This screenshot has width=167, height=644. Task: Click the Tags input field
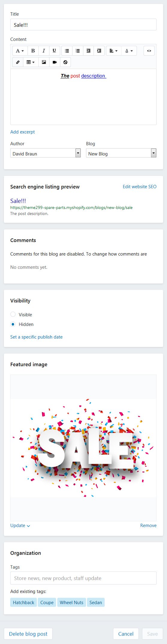click(x=83, y=578)
